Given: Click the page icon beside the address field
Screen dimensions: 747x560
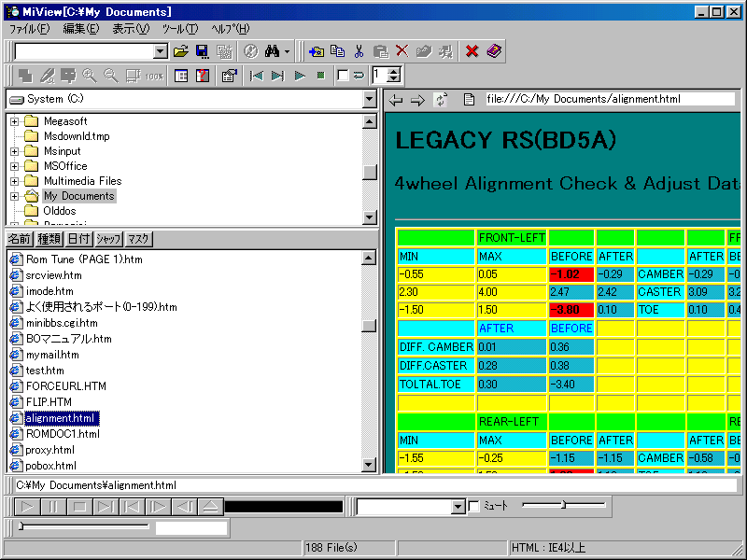Looking at the screenshot, I should [470, 100].
